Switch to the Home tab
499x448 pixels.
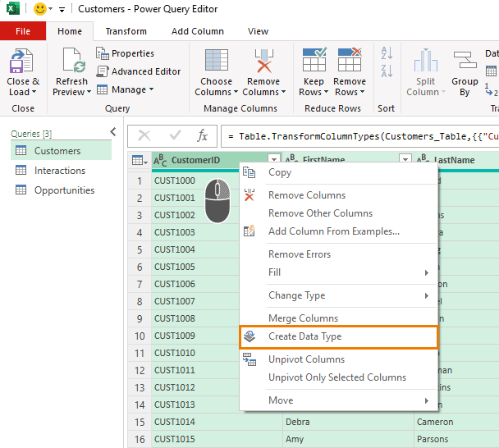[x=70, y=31]
